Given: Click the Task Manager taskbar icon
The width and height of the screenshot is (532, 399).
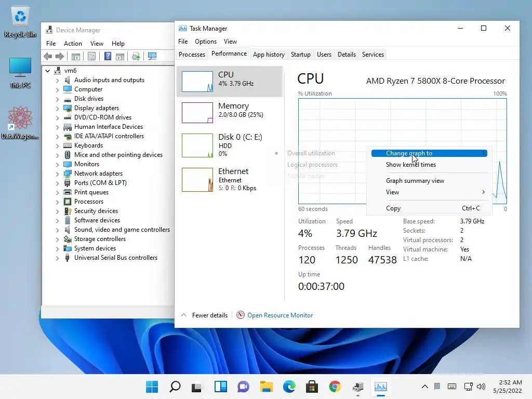Looking at the screenshot, I should tap(381, 387).
